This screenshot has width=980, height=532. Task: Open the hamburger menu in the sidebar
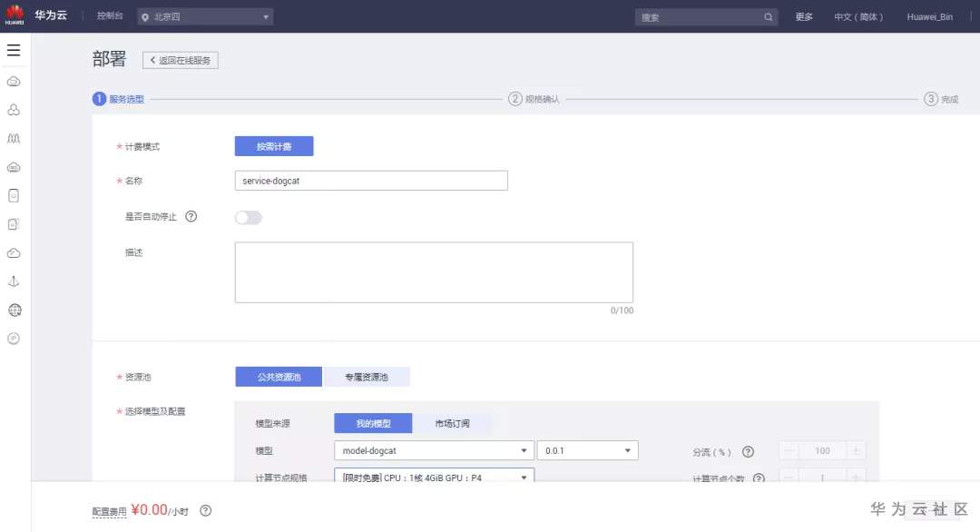click(14, 50)
